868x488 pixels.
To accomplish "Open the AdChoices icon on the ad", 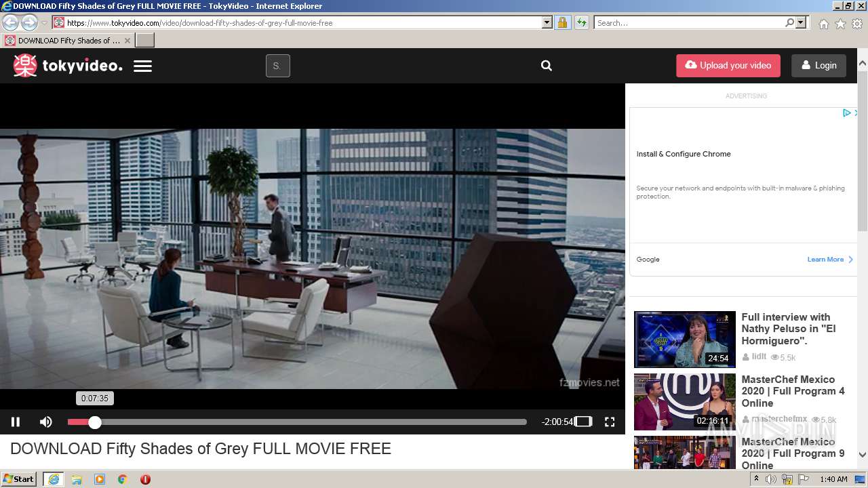I will pos(846,113).
